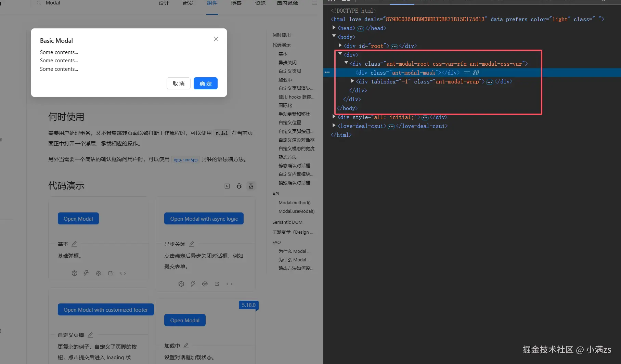Jump to Semantic DOM anchor in sidebar
Viewport: 621px width, 364px height.
[287, 222]
